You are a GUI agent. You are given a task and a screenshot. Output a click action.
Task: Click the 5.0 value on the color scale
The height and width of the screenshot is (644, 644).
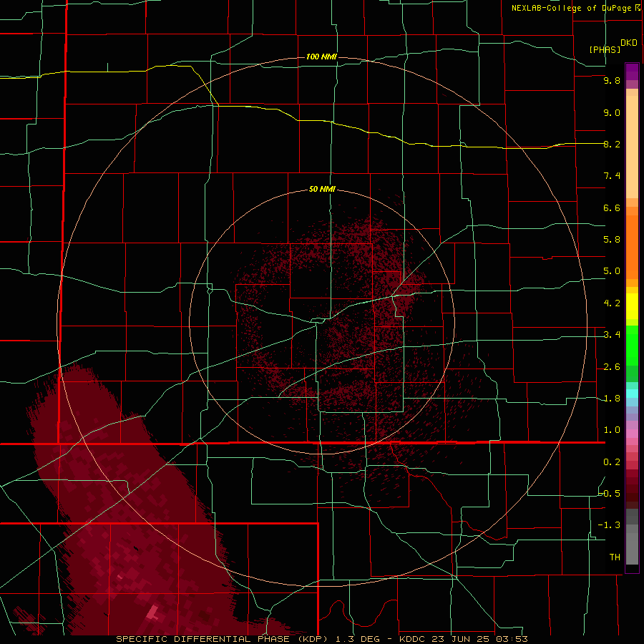tap(612, 271)
